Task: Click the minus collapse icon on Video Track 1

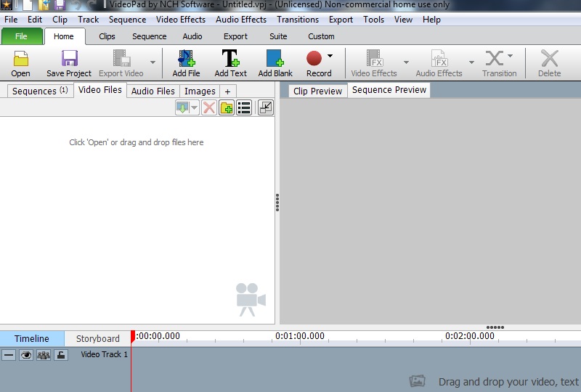Action: coord(9,355)
